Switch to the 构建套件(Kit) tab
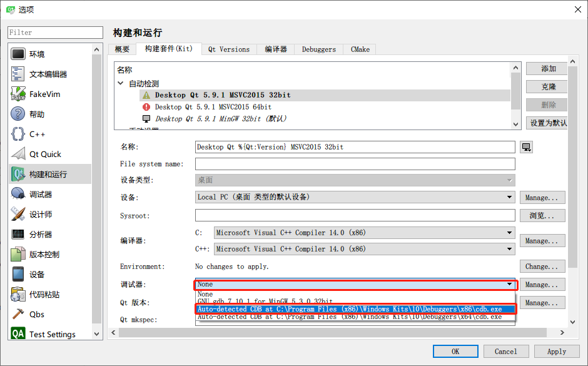The width and height of the screenshot is (588, 366). pyautogui.click(x=169, y=48)
